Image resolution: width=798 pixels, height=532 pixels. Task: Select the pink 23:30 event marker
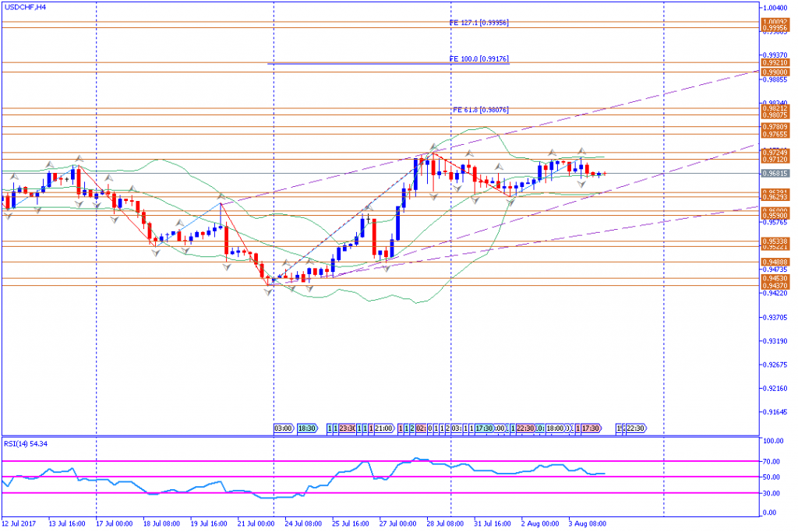click(x=348, y=428)
